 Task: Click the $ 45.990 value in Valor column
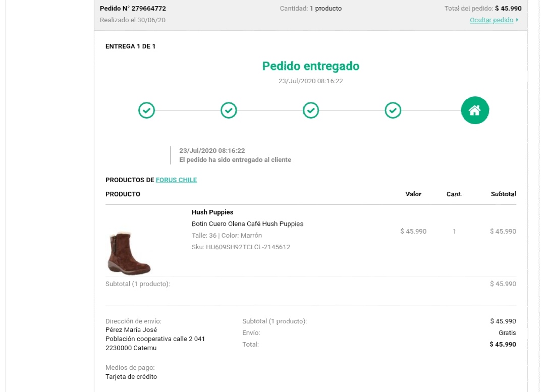pos(413,232)
